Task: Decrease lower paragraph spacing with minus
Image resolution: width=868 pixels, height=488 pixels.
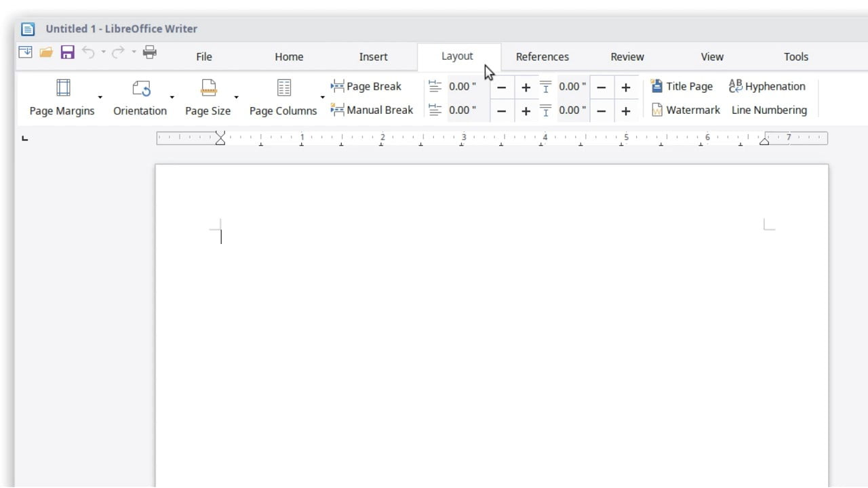Action: point(601,110)
